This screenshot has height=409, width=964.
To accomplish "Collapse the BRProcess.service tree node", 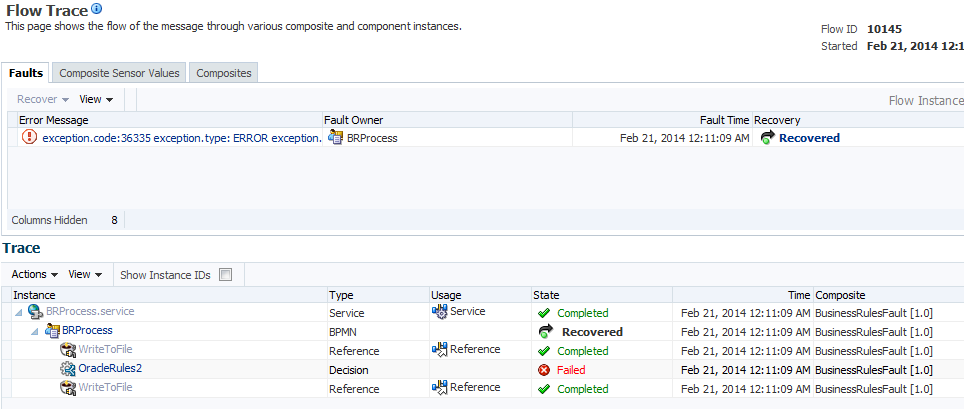I will pos(18,312).
